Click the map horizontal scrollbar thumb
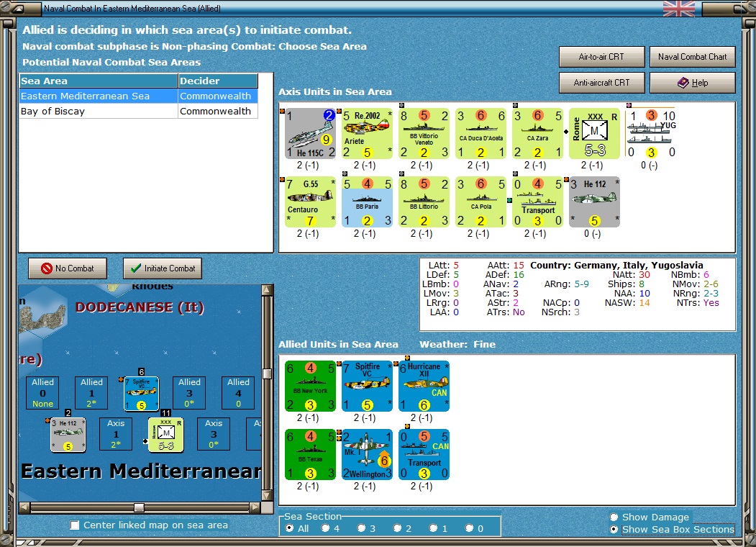Viewport: 756px width, 547px height. (139, 507)
